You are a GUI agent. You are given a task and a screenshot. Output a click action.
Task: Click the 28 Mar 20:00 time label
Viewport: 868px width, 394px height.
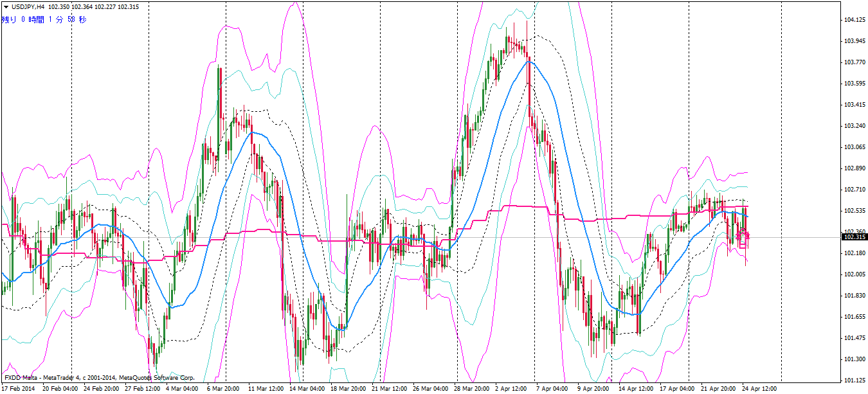click(x=473, y=389)
